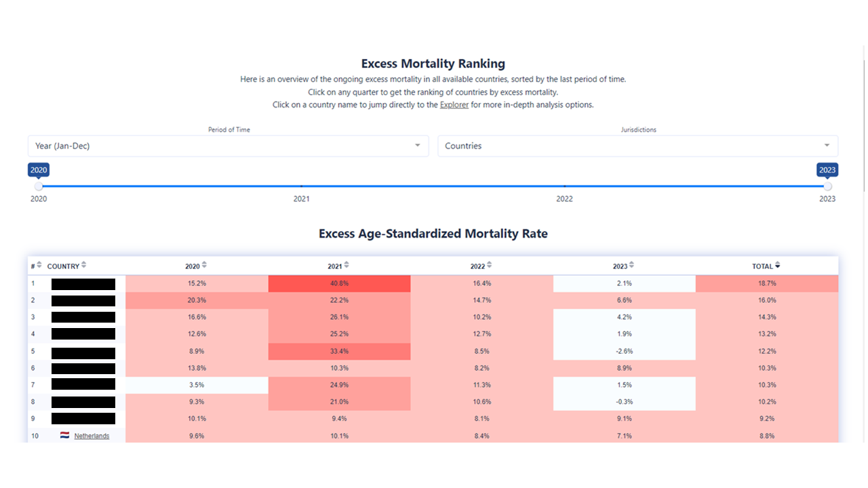
Task: Sort by the 2020 column arrows
Action: coord(205,266)
